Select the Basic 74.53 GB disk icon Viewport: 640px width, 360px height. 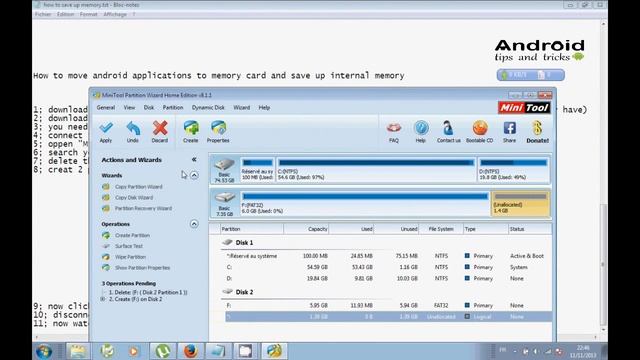pos(224,169)
